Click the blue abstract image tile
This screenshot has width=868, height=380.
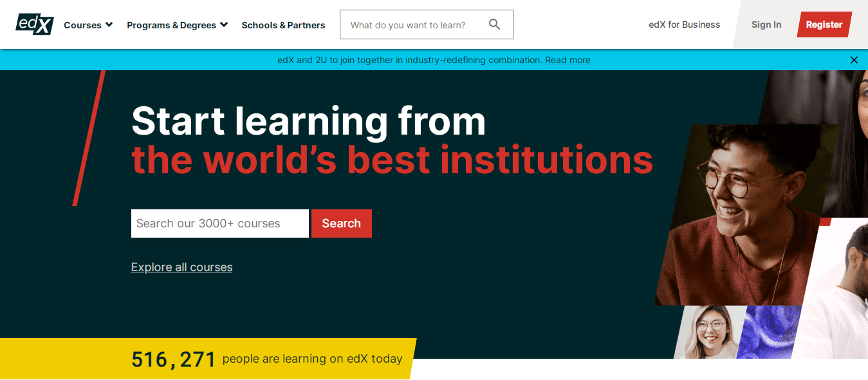coord(769,332)
